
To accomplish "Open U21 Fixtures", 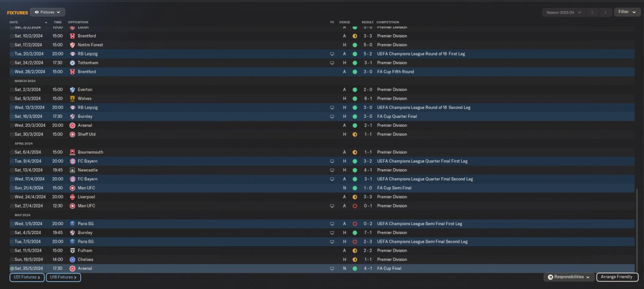I will point(27,277).
